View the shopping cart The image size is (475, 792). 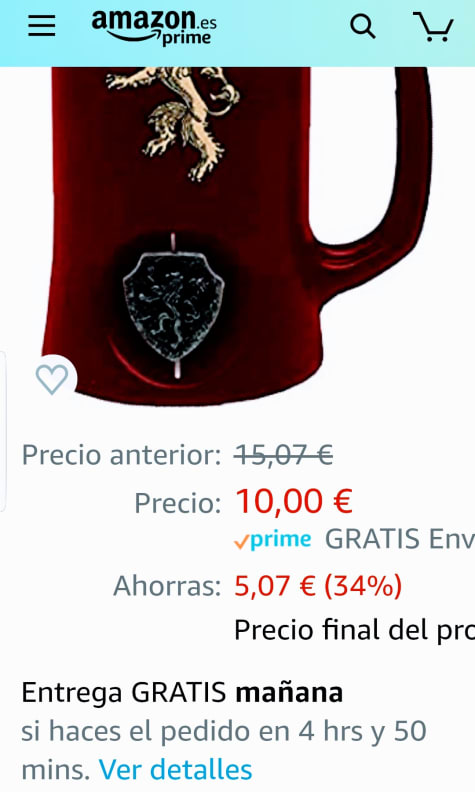point(433,26)
